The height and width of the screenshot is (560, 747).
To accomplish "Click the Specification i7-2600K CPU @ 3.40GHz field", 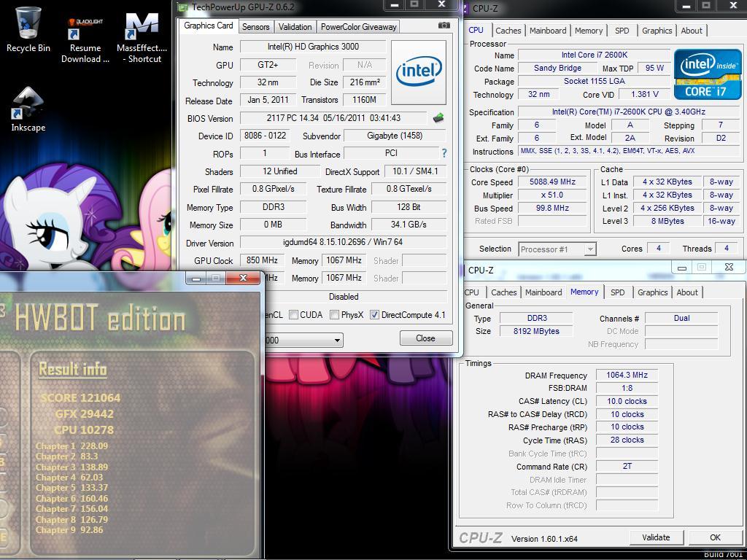I will click(x=629, y=112).
